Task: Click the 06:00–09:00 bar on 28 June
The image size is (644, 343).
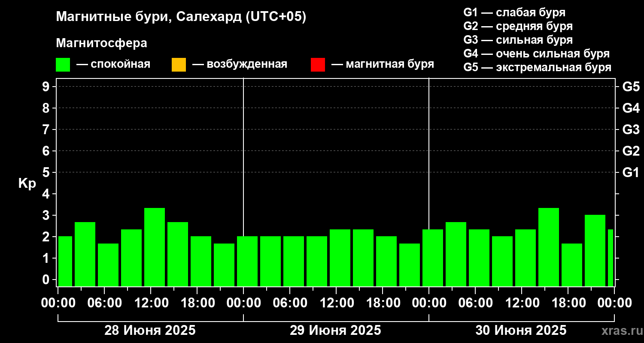Action: [108, 265]
